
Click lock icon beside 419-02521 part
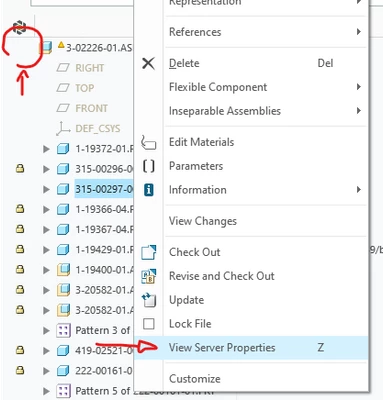click(20, 350)
